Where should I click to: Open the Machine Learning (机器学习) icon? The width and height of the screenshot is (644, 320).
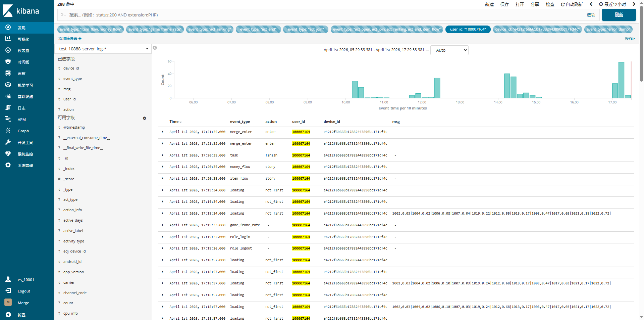coord(8,85)
